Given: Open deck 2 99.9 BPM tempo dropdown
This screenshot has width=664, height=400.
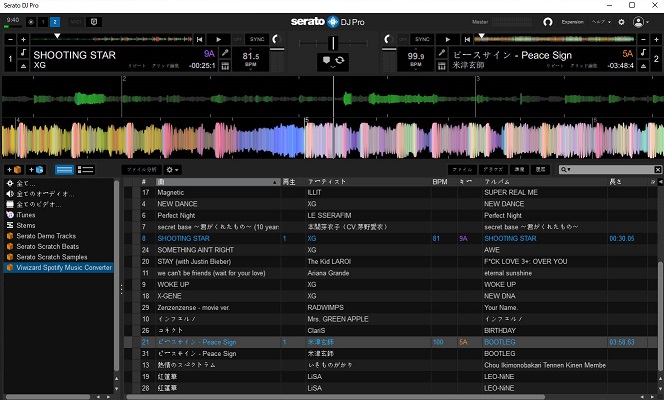Looking at the screenshot, I should (x=415, y=59).
